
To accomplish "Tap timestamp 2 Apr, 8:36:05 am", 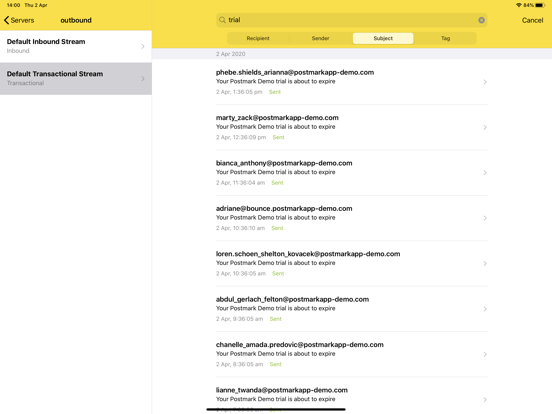I will [x=239, y=364].
